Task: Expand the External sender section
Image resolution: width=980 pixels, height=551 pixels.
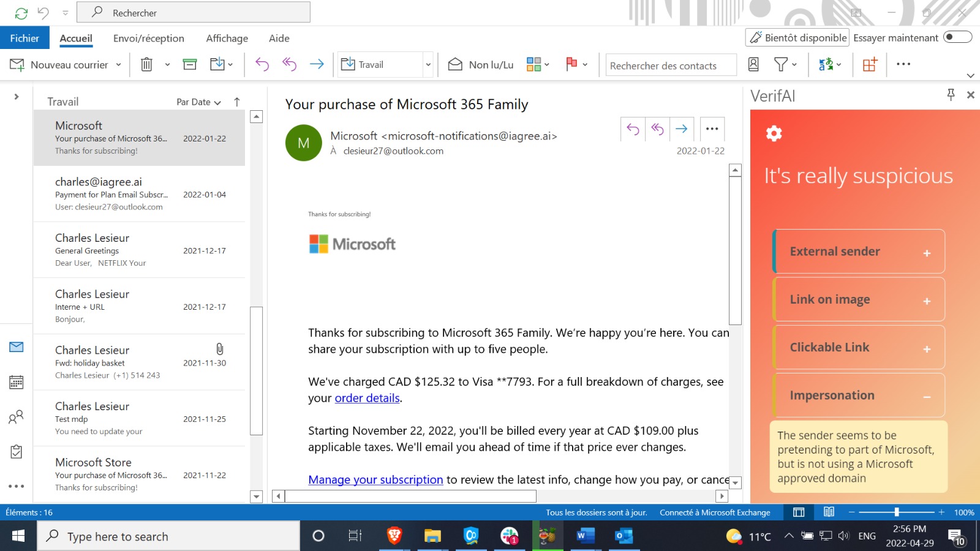Action: [859, 252]
